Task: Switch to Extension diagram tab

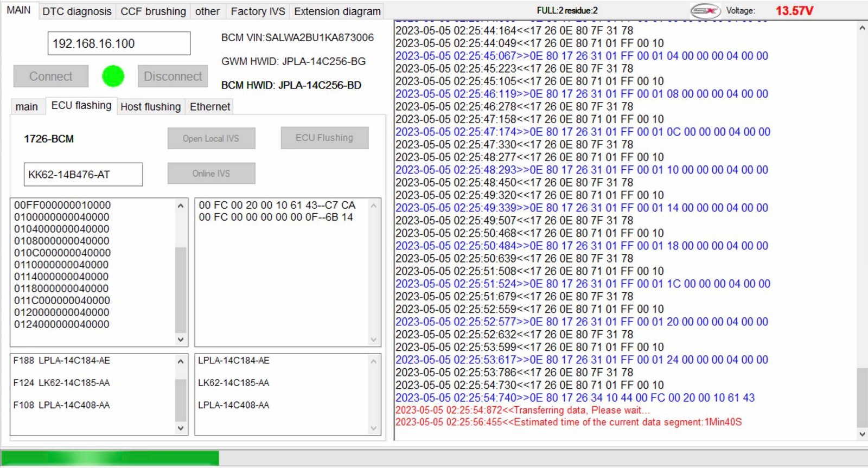Action: (x=337, y=11)
